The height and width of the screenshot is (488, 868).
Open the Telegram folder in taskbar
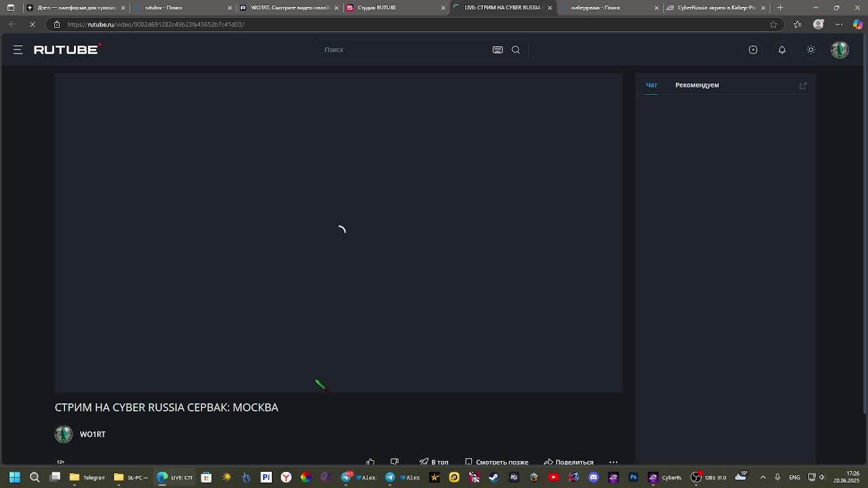tap(87, 477)
